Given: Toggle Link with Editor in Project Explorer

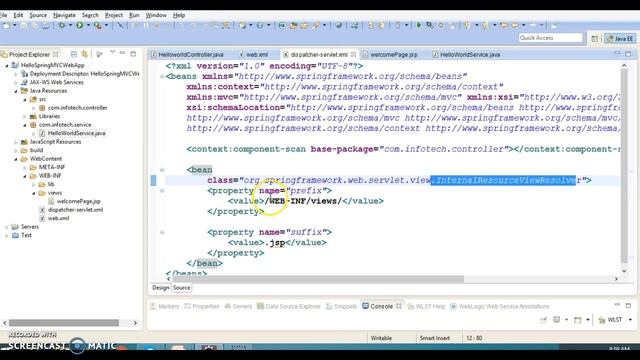Looking at the screenshot, I should pos(84,54).
